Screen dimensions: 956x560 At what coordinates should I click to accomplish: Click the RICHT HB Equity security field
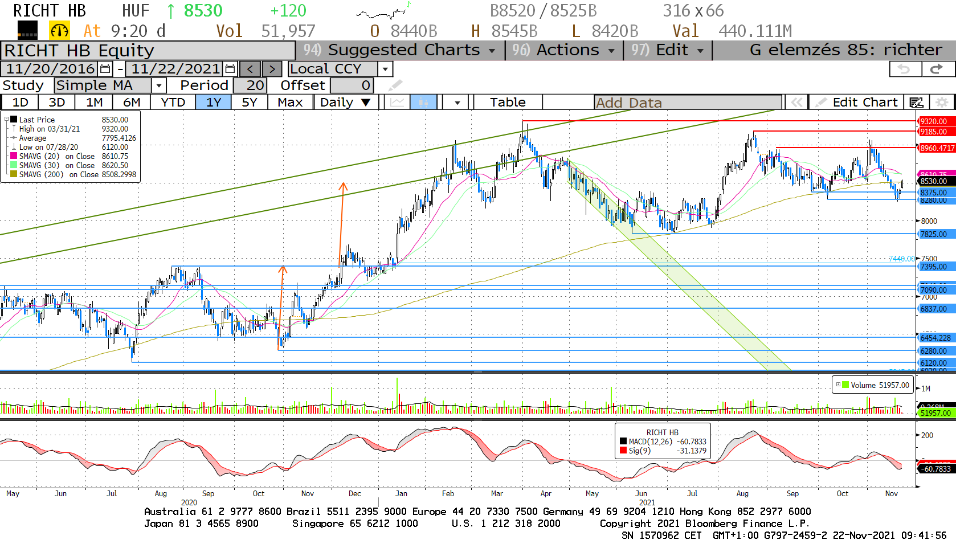[148, 51]
